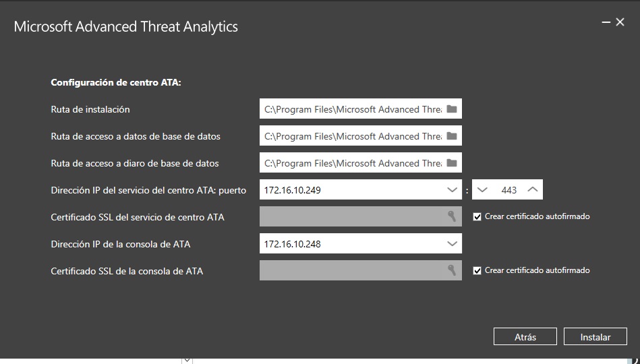Increase port number with up arrow
The height and width of the screenshot is (364, 640).
[x=533, y=190]
